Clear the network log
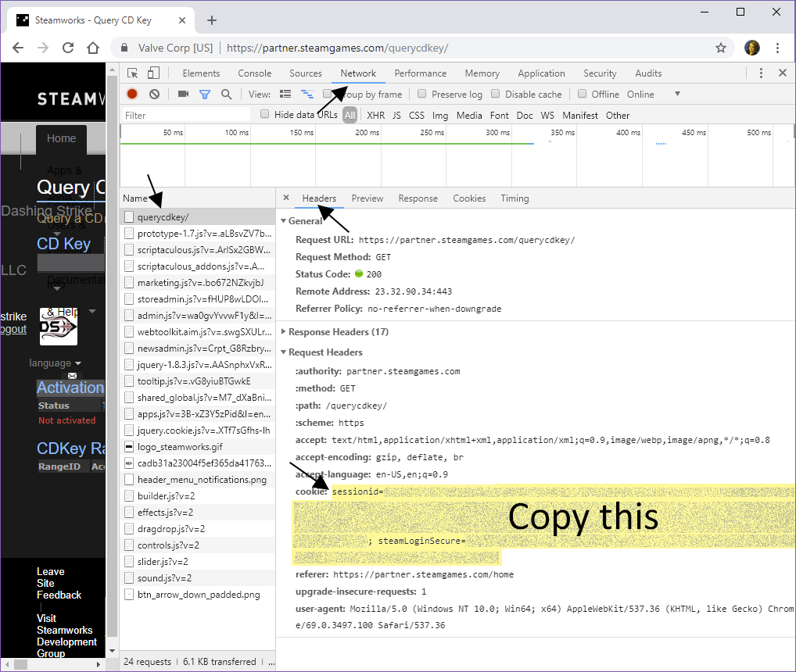Viewport: 796px width, 672px height. 154,94
